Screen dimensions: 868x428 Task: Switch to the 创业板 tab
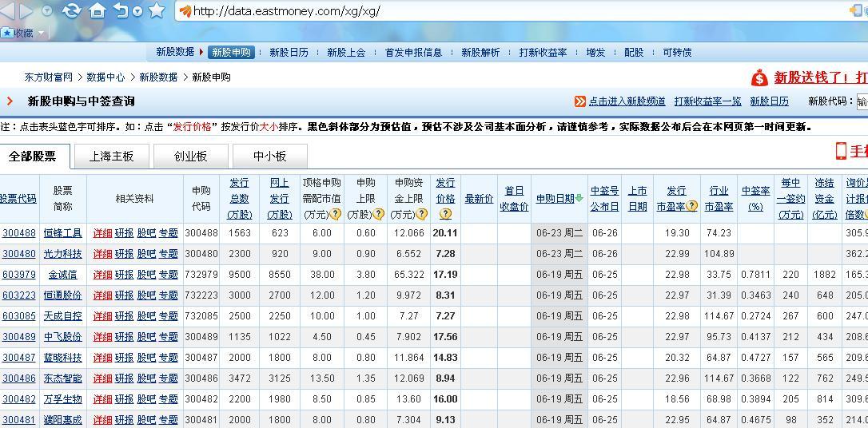coord(191,156)
